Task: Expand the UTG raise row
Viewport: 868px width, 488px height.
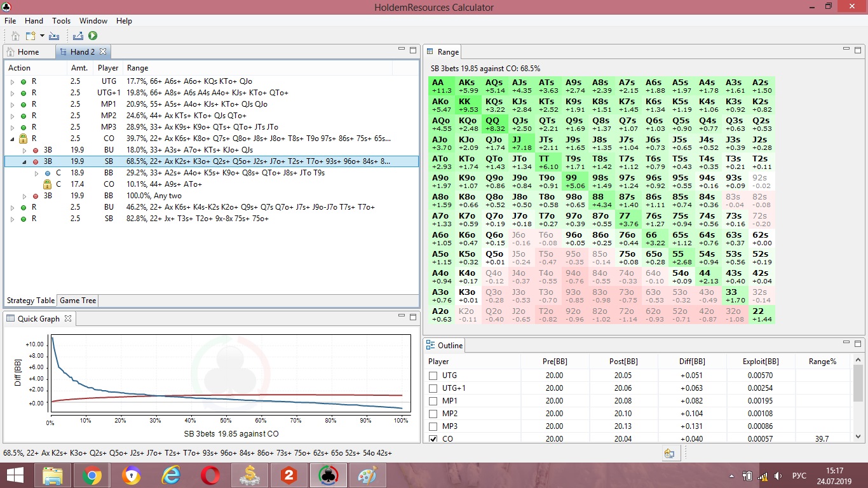Action: click(x=12, y=82)
